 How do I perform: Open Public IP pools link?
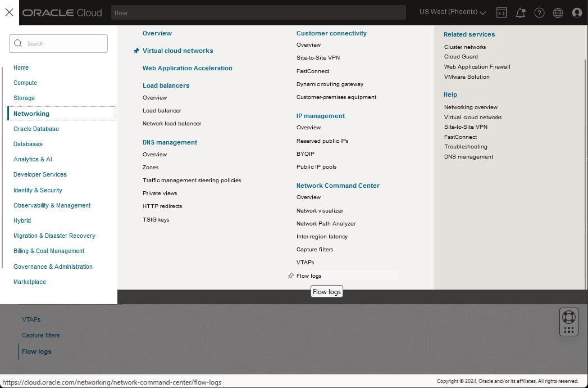coord(316,167)
